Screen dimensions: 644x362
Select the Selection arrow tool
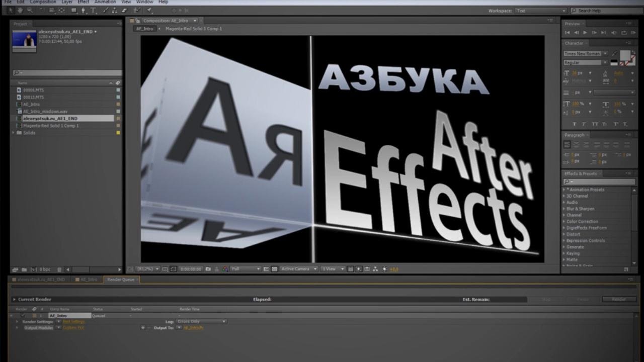[x=11, y=10]
